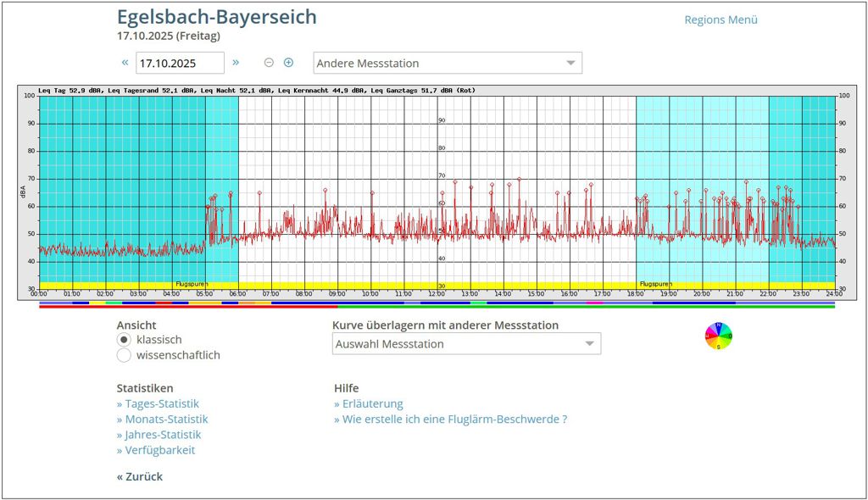Click the date input field showing 17.10.2025
868x500 pixels.
[x=180, y=64]
